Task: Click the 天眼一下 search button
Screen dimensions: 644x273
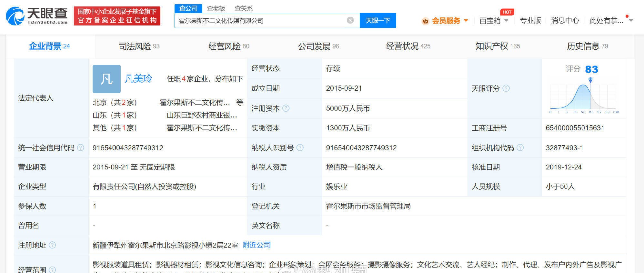Action: 377,21
